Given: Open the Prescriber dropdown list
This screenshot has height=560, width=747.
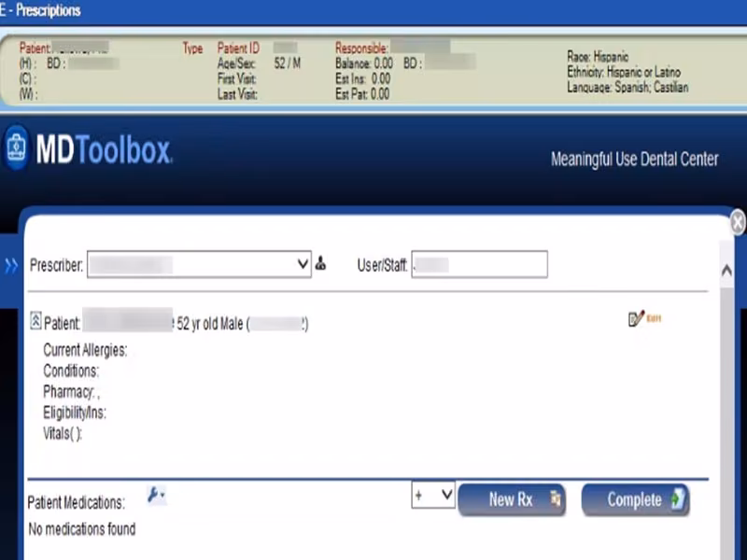Looking at the screenshot, I should [x=199, y=264].
